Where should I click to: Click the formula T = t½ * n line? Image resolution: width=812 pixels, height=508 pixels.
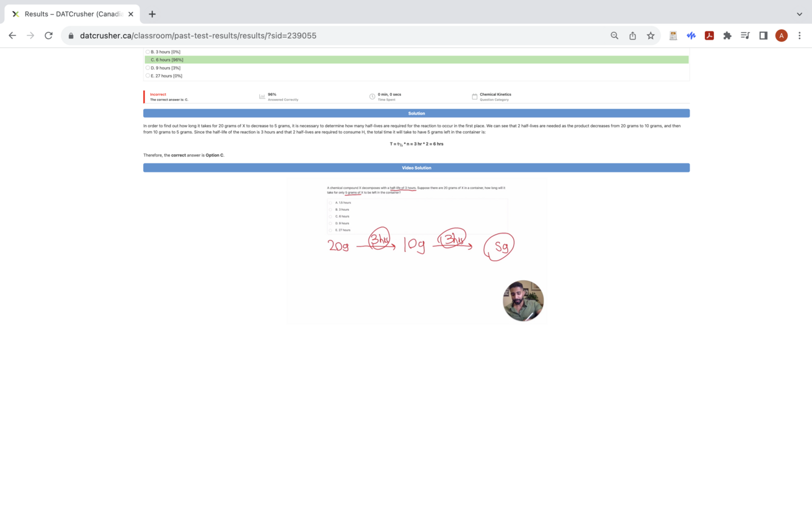click(416, 144)
